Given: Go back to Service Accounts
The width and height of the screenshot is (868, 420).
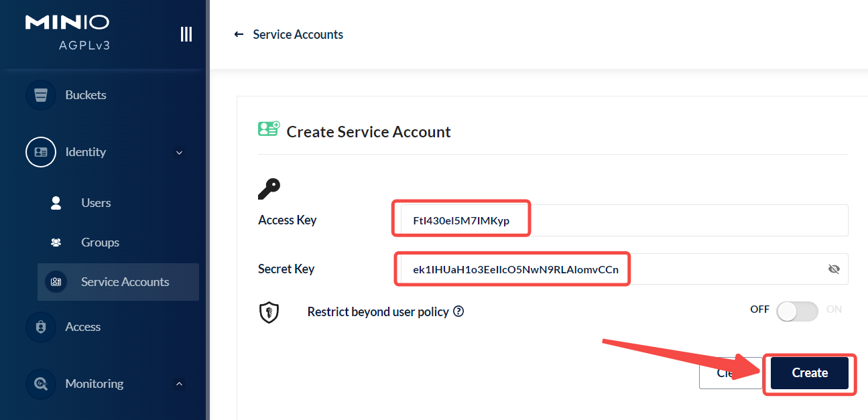Looking at the screenshot, I should click(289, 34).
